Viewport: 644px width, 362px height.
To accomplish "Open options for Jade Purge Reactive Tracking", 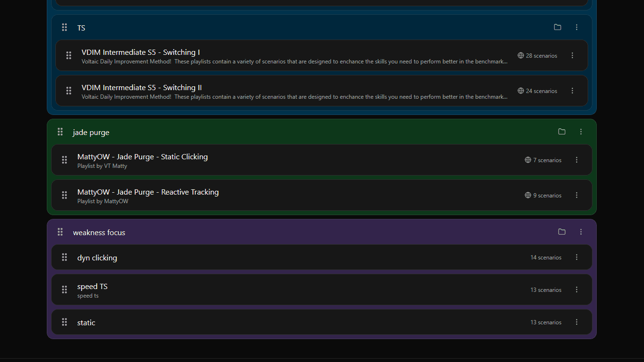I will point(577,195).
